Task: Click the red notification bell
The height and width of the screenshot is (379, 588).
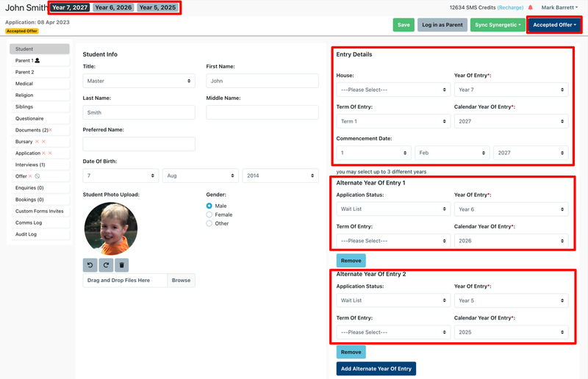Action: (x=531, y=7)
